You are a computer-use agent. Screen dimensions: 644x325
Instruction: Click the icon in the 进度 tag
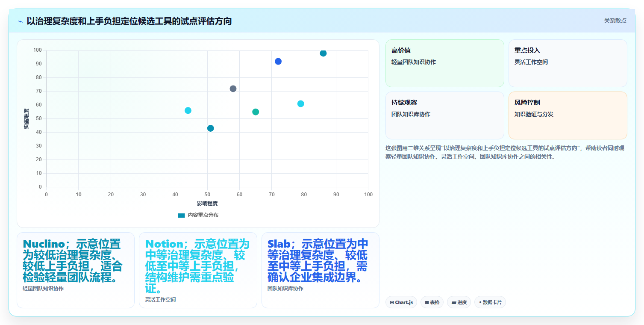pyautogui.click(x=454, y=302)
